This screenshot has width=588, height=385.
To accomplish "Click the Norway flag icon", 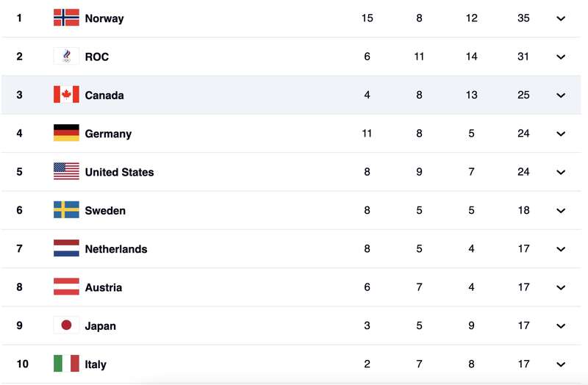I will (66, 18).
